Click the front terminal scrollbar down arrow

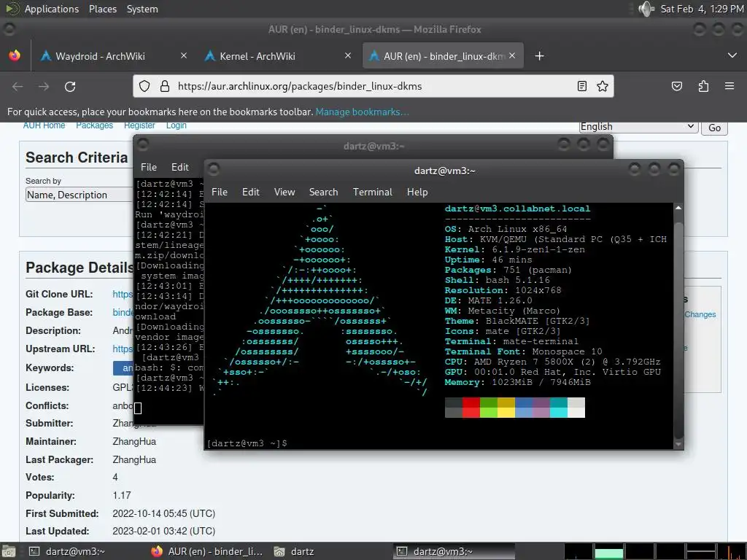click(x=678, y=445)
